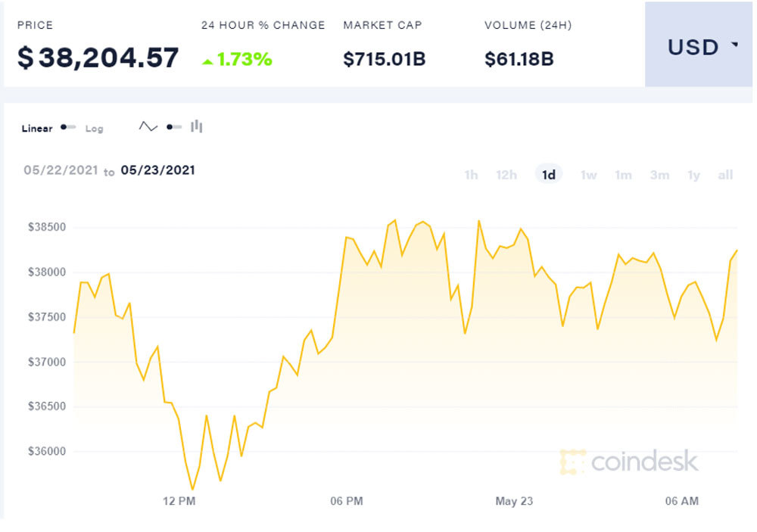Click the Log scale label
This screenshot has height=532, width=757.
tap(94, 129)
